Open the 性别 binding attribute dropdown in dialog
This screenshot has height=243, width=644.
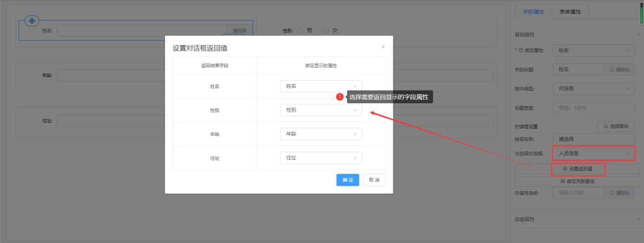coord(320,110)
